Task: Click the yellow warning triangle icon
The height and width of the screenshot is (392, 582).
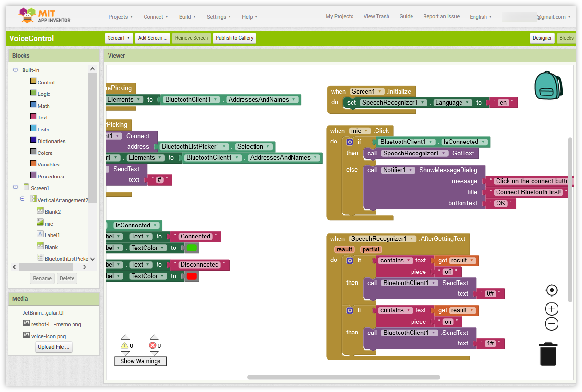Action: click(125, 345)
